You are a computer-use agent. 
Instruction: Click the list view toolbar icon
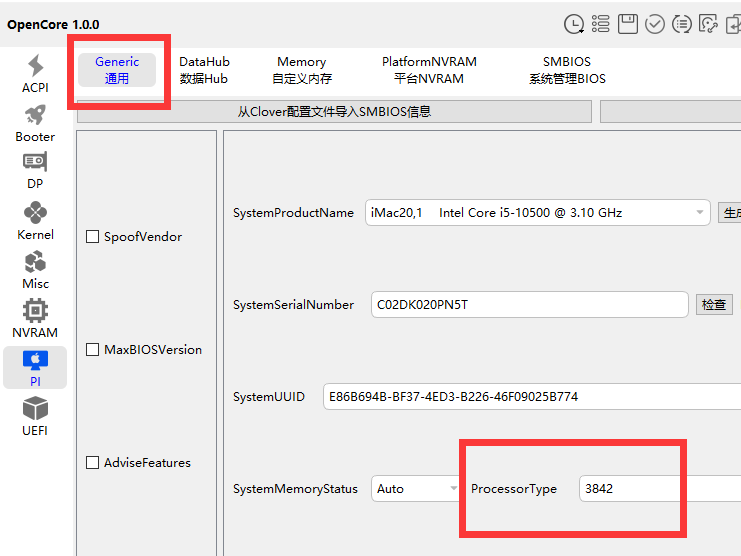click(x=601, y=24)
